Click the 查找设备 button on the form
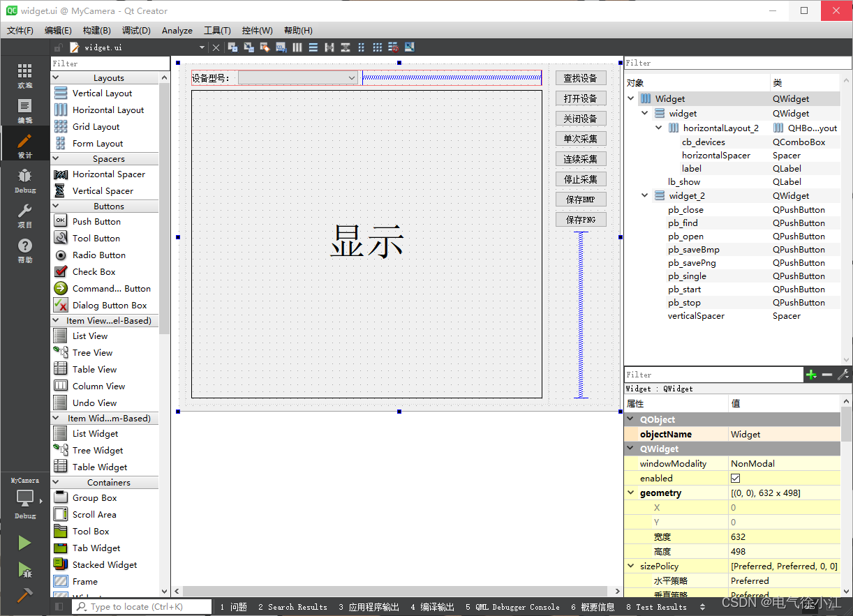Image resolution: width=853 pixels, height=616 pixels. click(581, 78)
